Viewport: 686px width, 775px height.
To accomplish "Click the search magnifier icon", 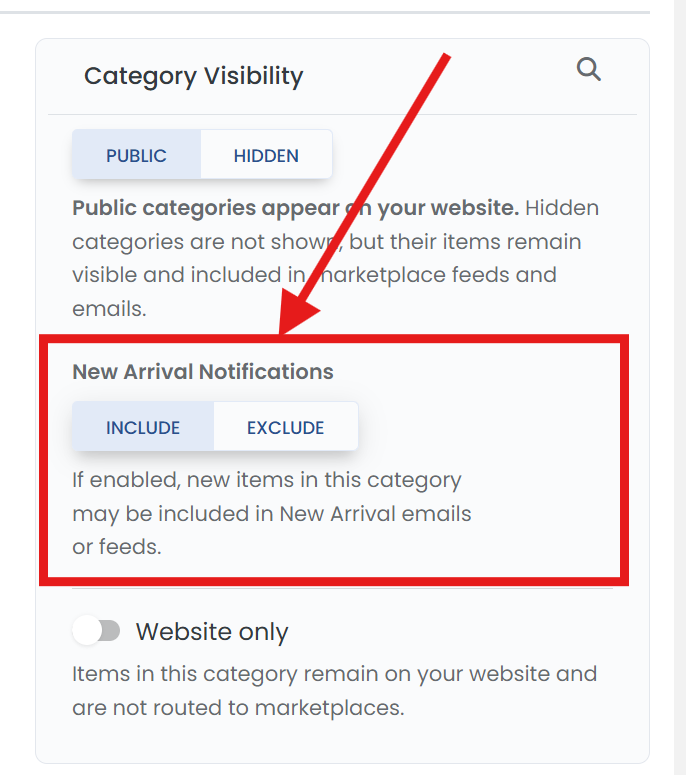I will pyautogui.click(x=589, y=70).
